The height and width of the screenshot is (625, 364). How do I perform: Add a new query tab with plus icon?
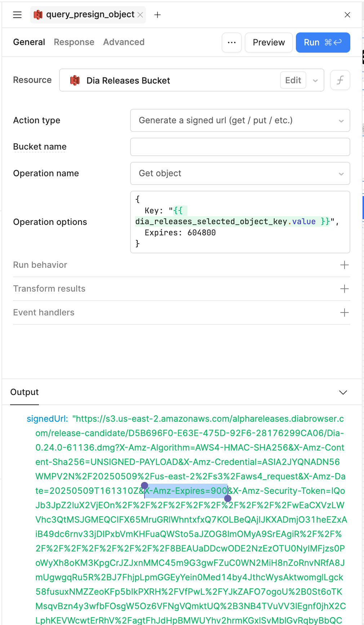point(157,15)
